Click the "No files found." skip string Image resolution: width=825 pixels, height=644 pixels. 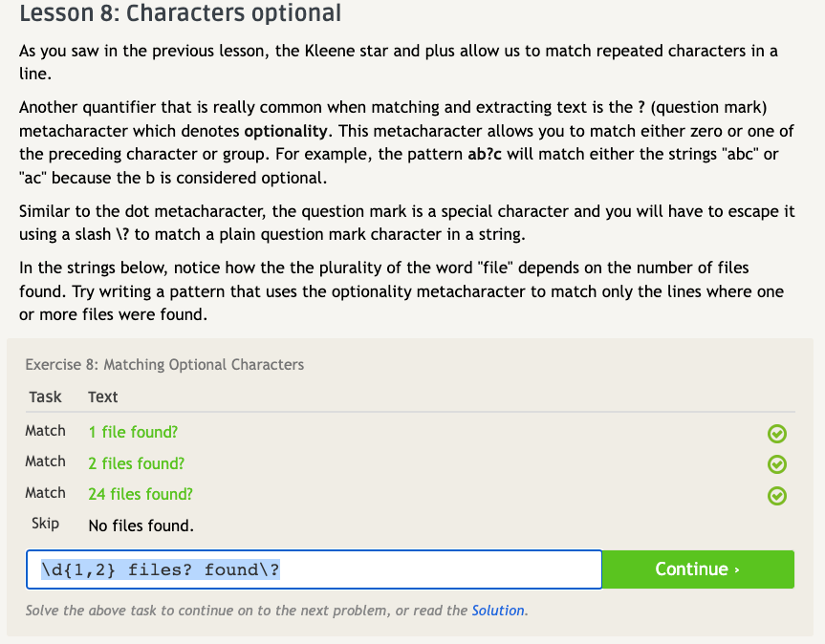tap(141, 526)
